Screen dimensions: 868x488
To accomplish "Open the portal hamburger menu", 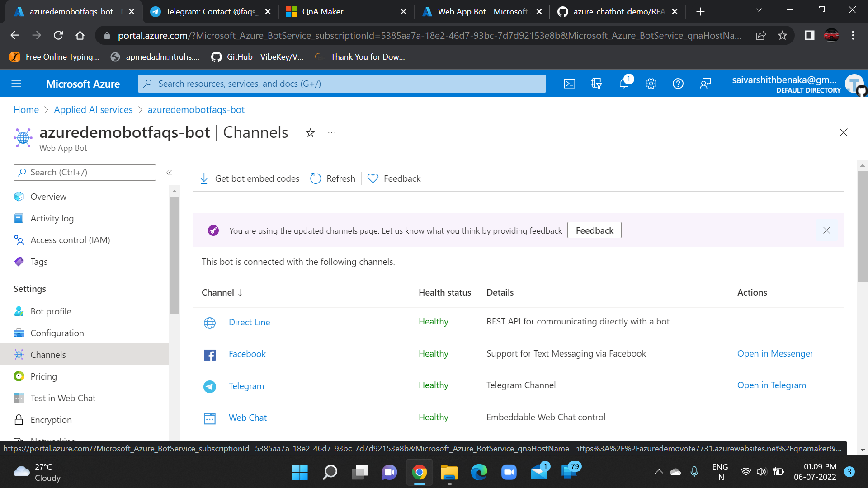I will point(16,83).
